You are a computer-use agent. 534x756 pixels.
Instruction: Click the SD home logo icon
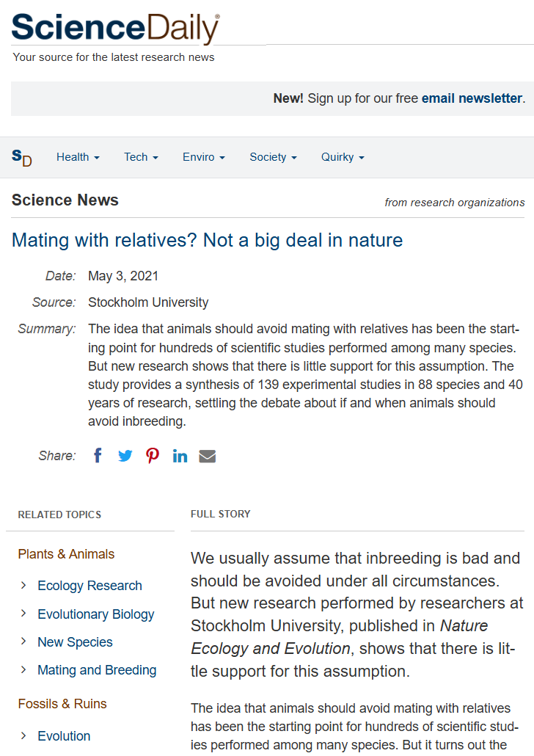(22, 157)
